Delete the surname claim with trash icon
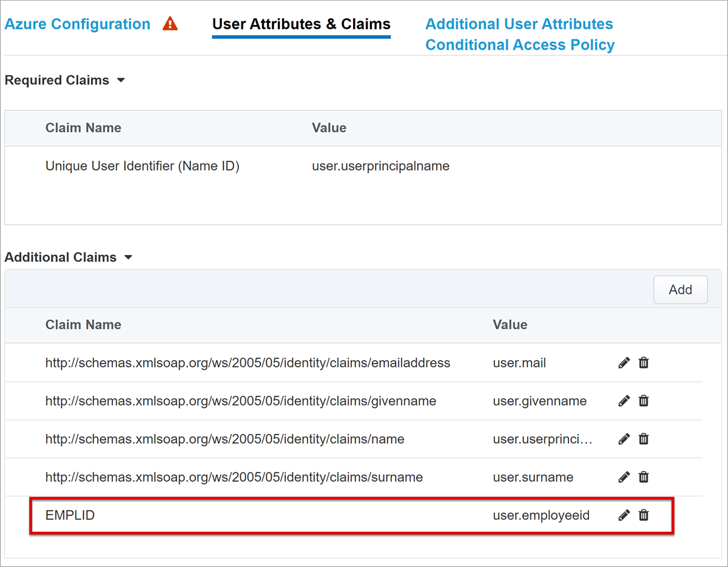This screenshot has width=728, height=567. click(644, 477)
